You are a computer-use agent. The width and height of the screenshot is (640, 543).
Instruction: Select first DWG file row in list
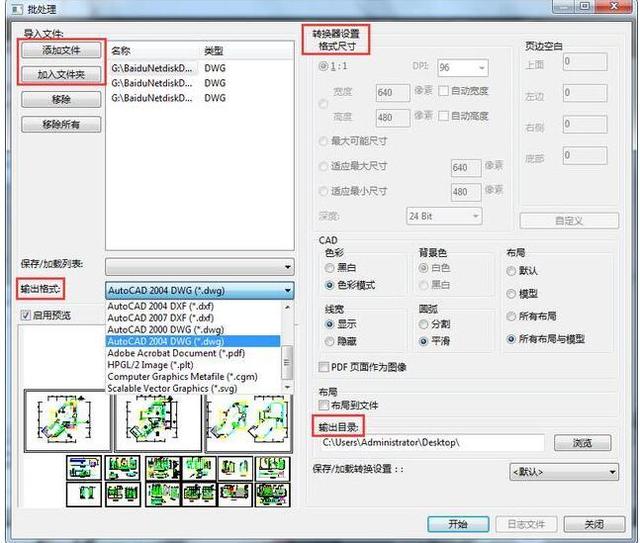(x=200, y=68)
